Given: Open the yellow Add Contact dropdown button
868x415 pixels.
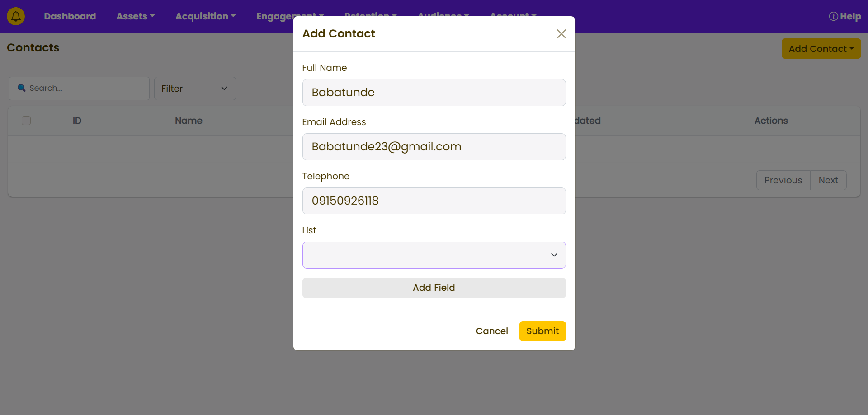Looking at the screenshot, I should [x=821, y=49].
